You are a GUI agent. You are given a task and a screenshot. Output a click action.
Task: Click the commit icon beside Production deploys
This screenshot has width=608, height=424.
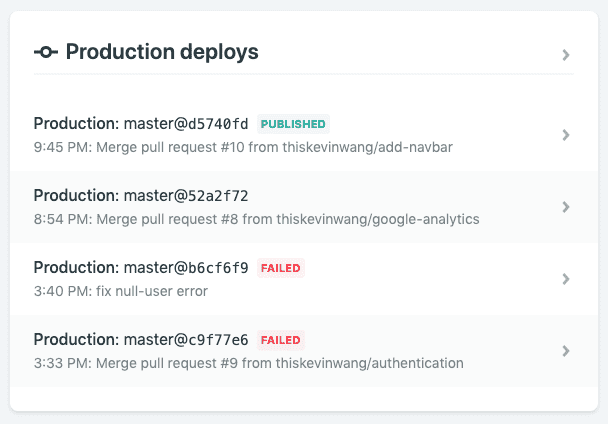pyautogui.click(x=46, y=52)
